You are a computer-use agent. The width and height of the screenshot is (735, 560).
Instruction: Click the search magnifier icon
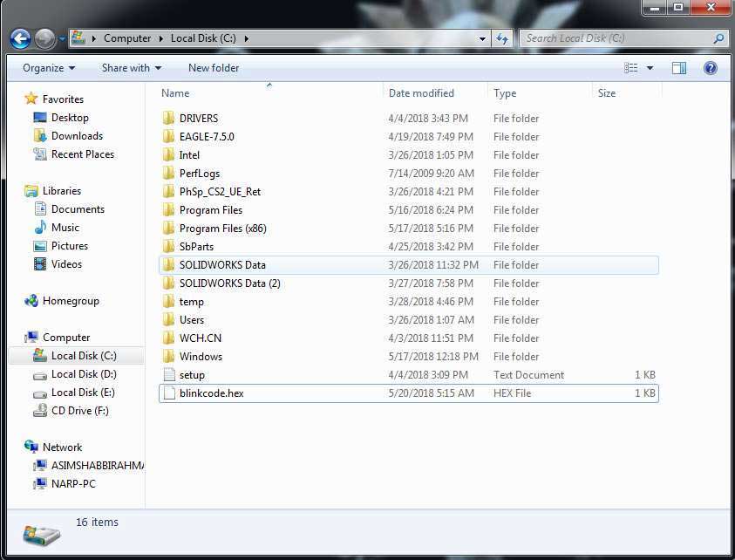(718, 38)
